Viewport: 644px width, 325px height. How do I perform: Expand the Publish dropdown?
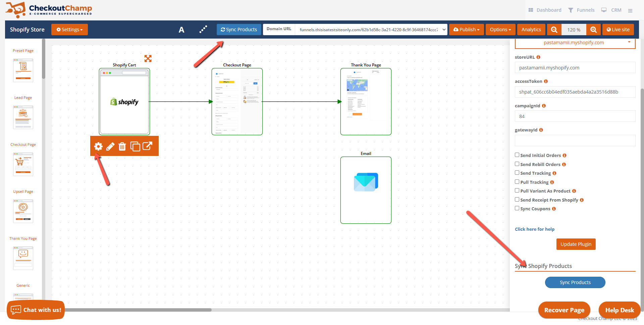point(466,30)
